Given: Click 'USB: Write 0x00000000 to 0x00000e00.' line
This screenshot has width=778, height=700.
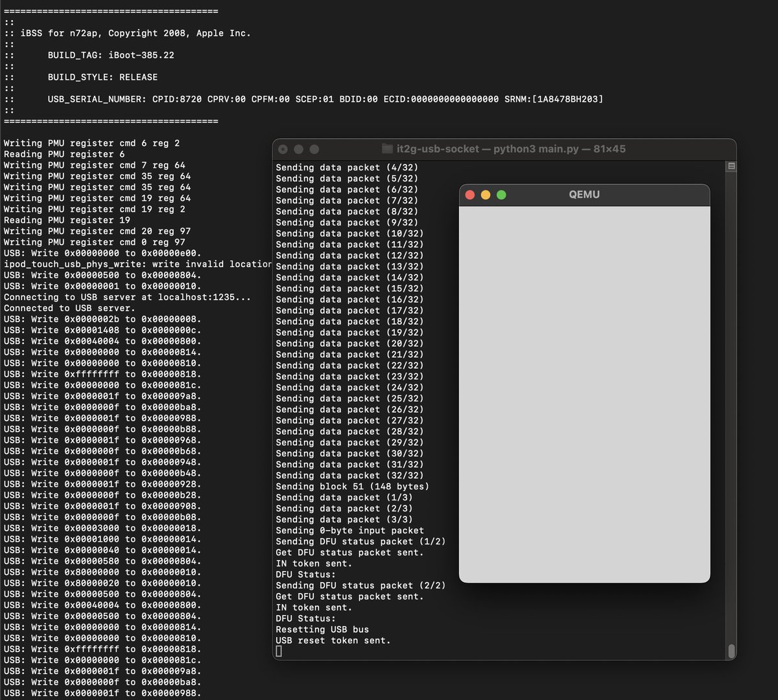Looking at the screenshot, I should coord(102,253).
